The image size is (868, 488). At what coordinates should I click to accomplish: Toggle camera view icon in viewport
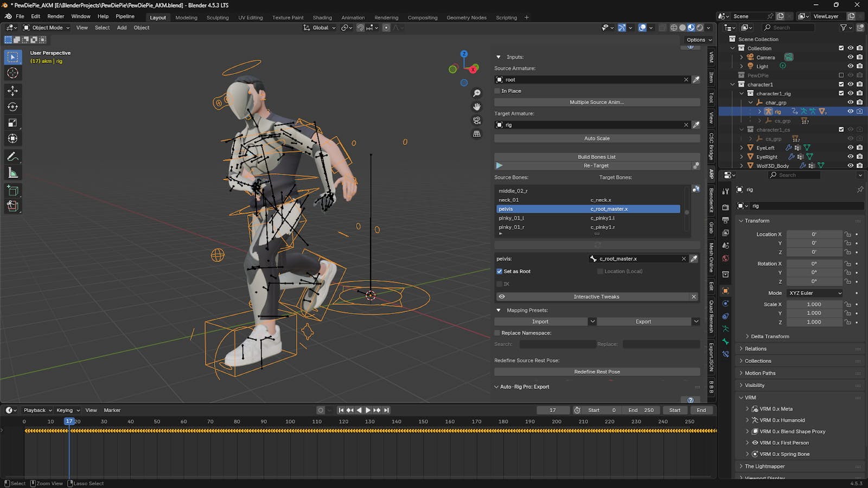pyautogui.click(x=477, y=120)
